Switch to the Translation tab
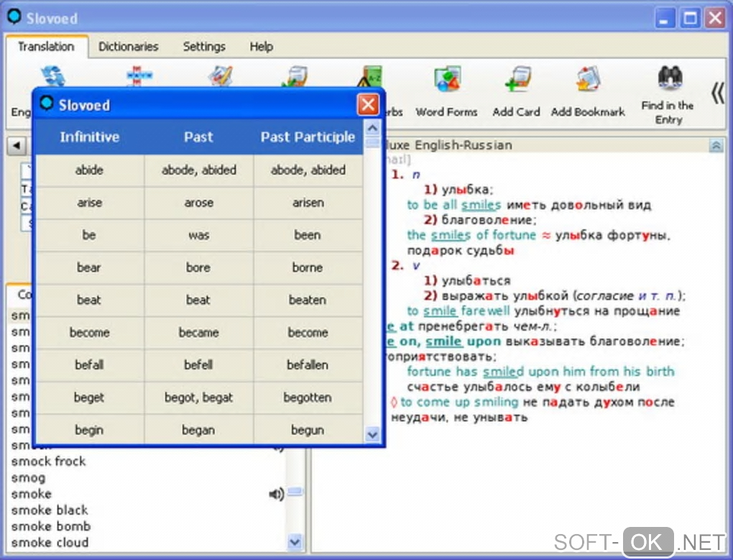Viewport: 733px width, 560px height. pyautogui.click(x=46, y=46)
